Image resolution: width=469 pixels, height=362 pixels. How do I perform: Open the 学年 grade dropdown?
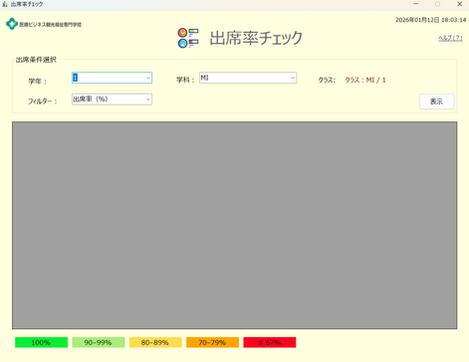point(112,78)
